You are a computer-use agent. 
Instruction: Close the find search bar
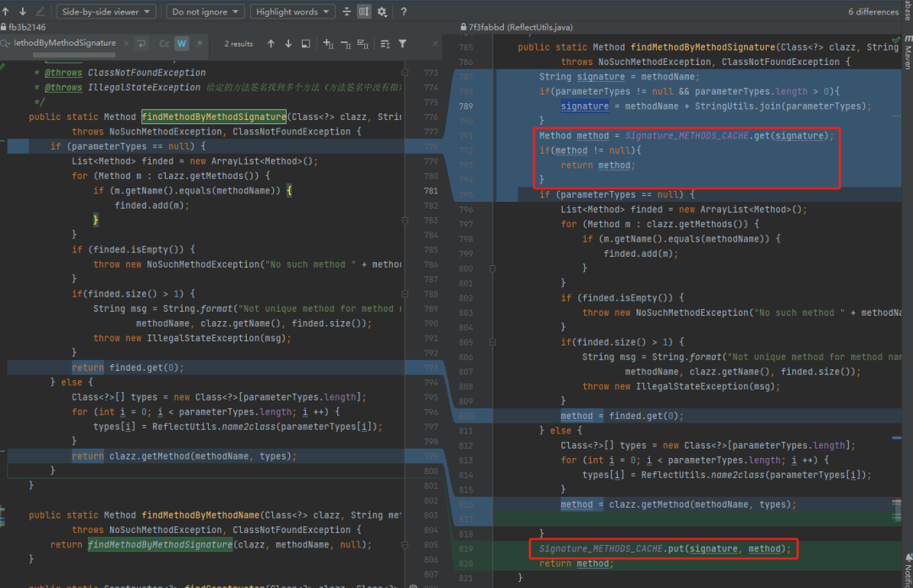click(435, 44)
